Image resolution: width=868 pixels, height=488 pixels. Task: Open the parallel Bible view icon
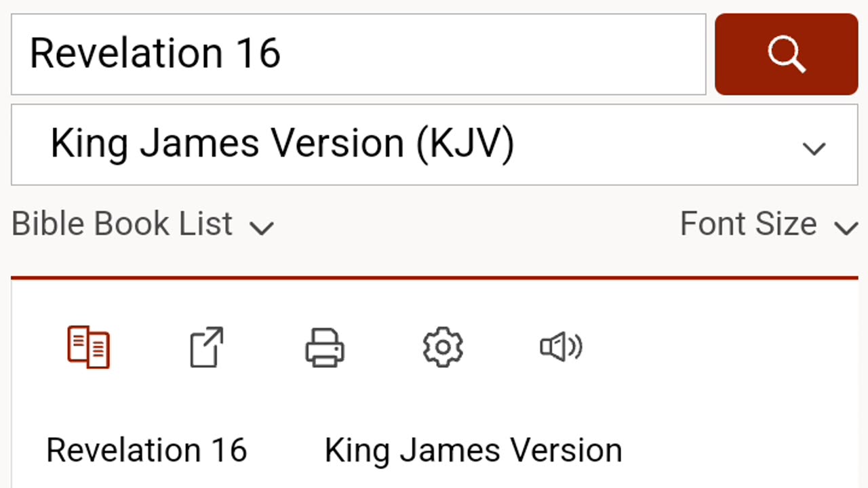[88, 347]
